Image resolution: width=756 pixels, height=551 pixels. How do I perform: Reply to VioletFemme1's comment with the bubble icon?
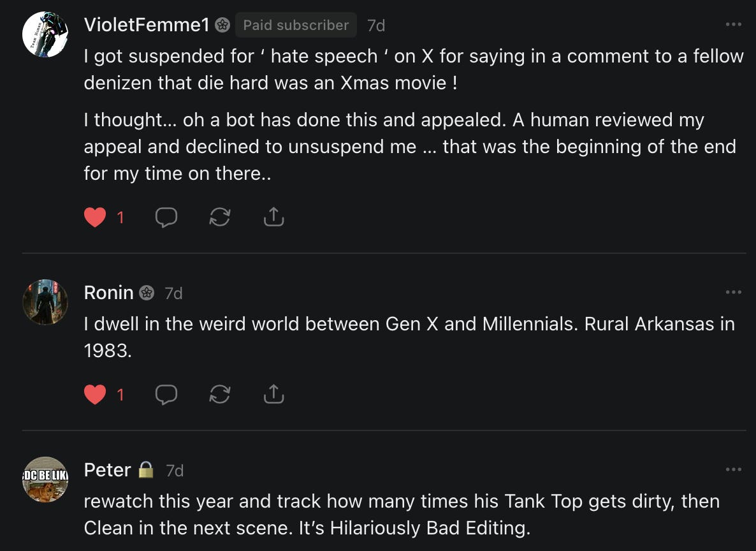(x=166, y=218)
